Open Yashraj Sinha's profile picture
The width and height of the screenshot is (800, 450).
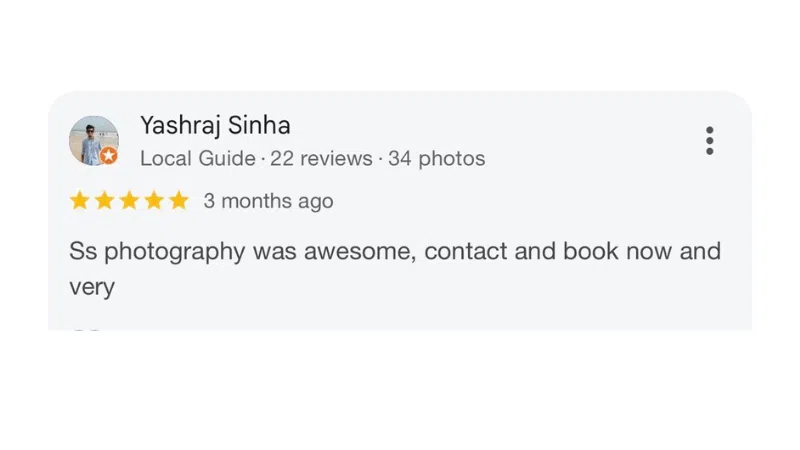point(92,140)
